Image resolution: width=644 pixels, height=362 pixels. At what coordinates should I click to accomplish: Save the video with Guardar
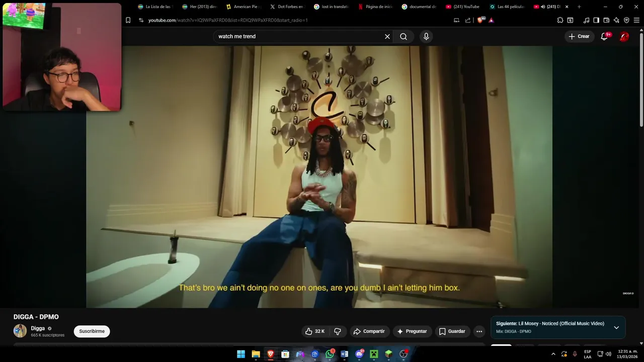click(x=452, y=331)
